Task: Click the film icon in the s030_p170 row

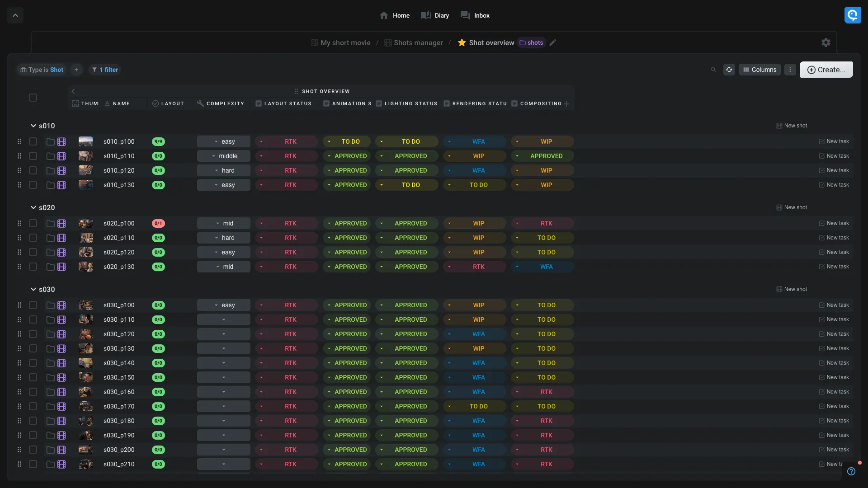Action: coord(61,406)
